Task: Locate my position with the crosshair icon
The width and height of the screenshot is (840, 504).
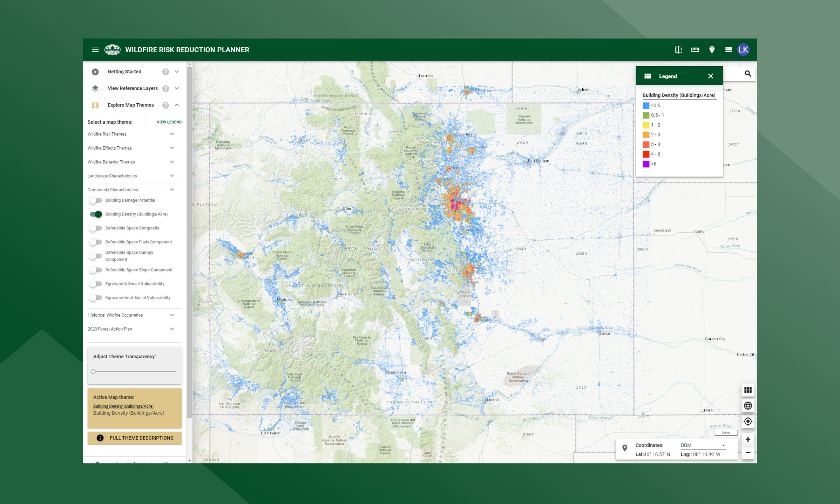Action: tap(748, 421)
